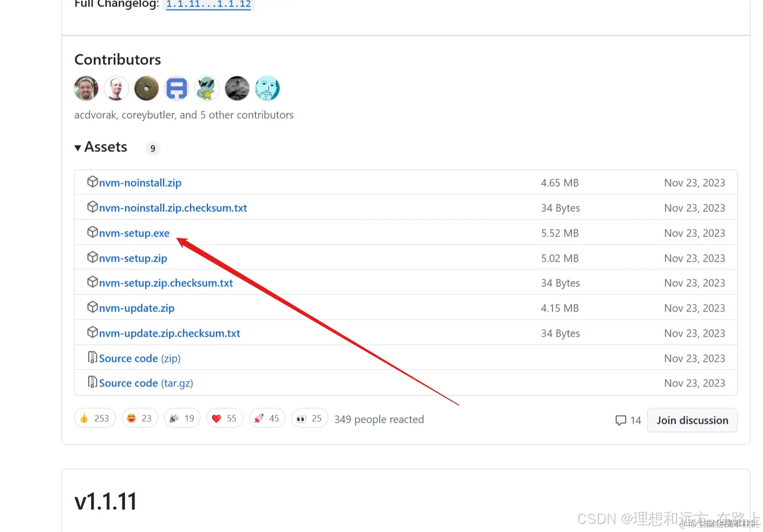This screenshot has width=763, height=532.
Task: Click the Join discussion button
Action: [x=692, y=420]
